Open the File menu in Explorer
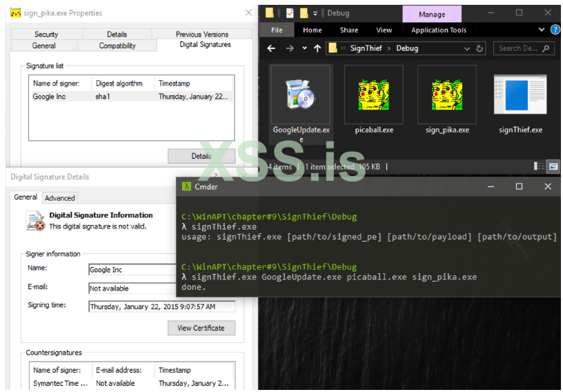 (x=277, y=30)
